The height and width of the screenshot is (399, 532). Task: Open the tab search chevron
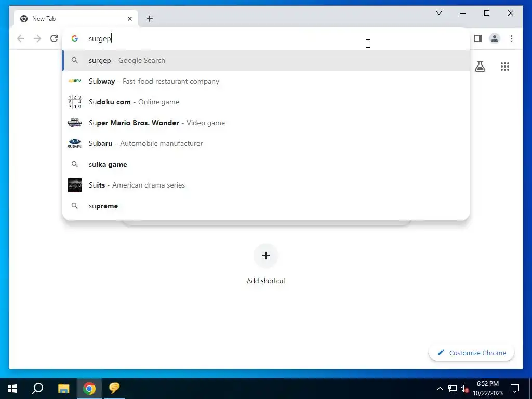point(438,13)
